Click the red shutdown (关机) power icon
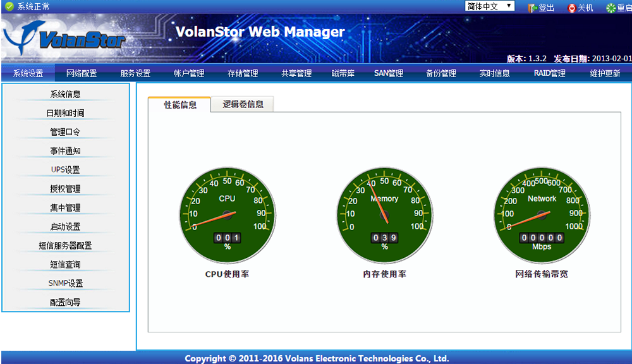This screenshot has height=364, width=632. point(572,8)
